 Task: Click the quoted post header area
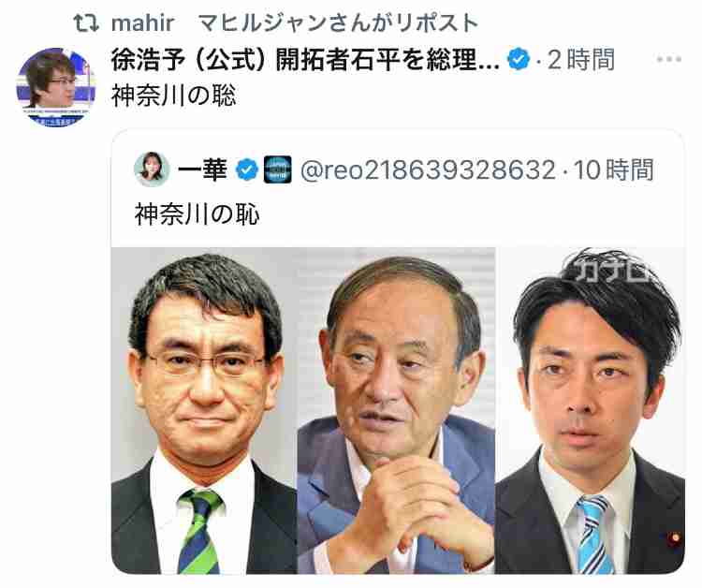394,169
